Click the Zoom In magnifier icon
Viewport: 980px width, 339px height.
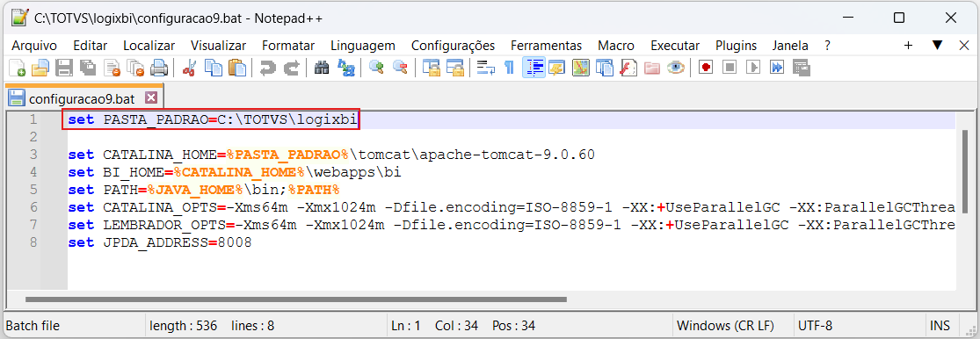pyautogui.click(x=376, y=68)
